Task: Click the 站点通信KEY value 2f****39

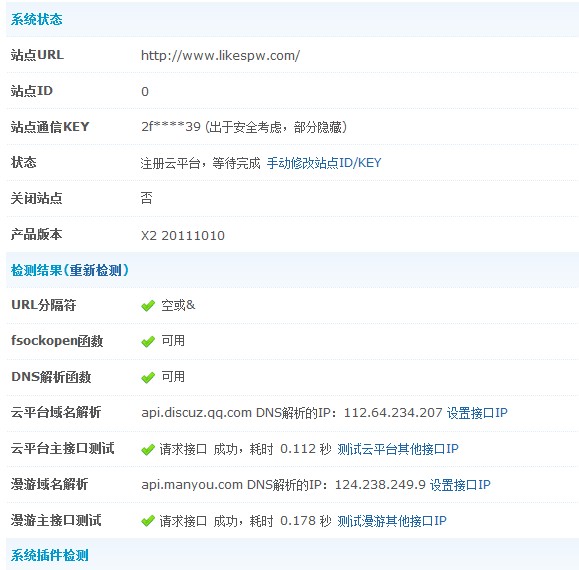Action: pyautogui.click(x=171, y=127)
